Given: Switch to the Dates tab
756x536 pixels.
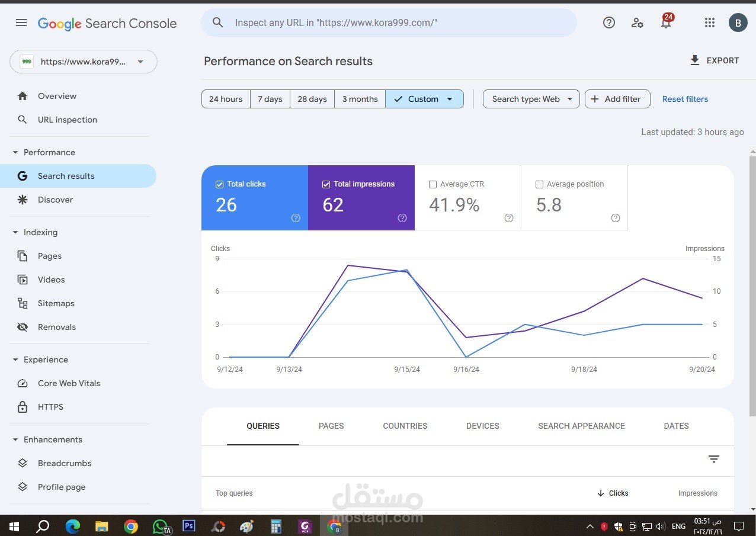Looking at the screenshot, I should tap(677, 426).
